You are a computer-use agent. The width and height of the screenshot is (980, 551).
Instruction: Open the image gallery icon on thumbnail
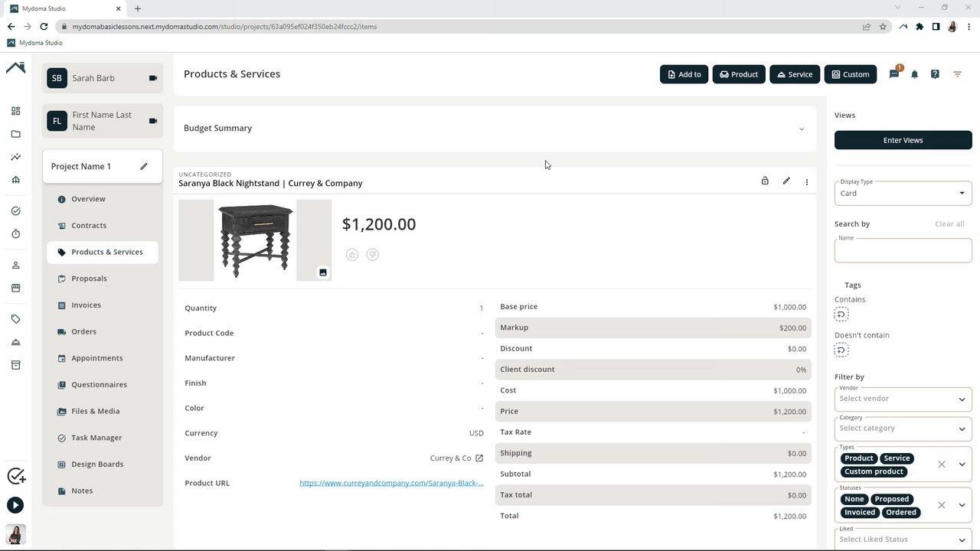click(323, 272)
